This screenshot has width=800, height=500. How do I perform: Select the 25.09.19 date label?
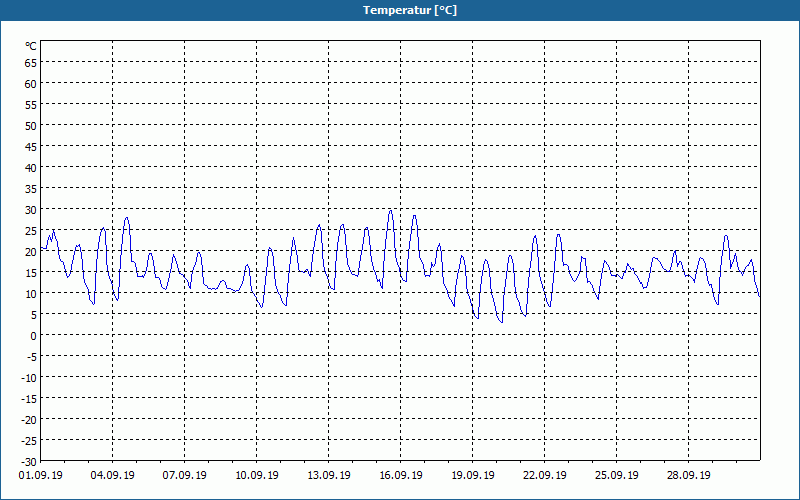click(x=616, y=475)
